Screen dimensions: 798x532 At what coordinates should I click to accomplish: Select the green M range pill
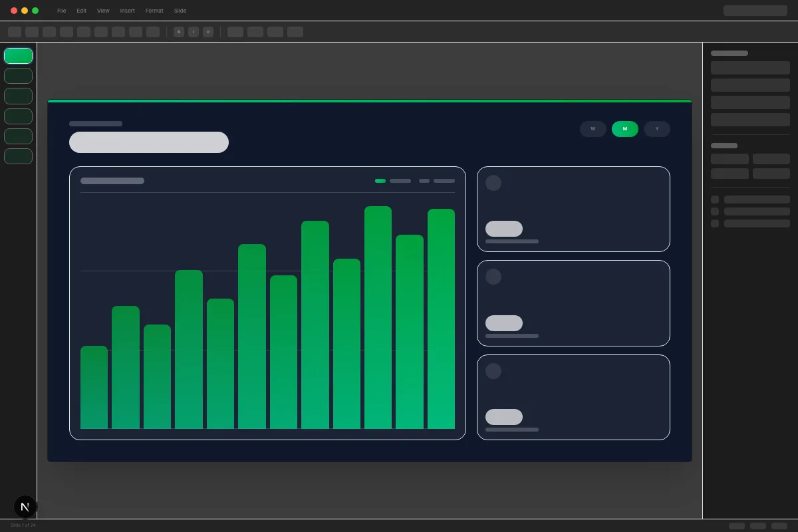625,129
